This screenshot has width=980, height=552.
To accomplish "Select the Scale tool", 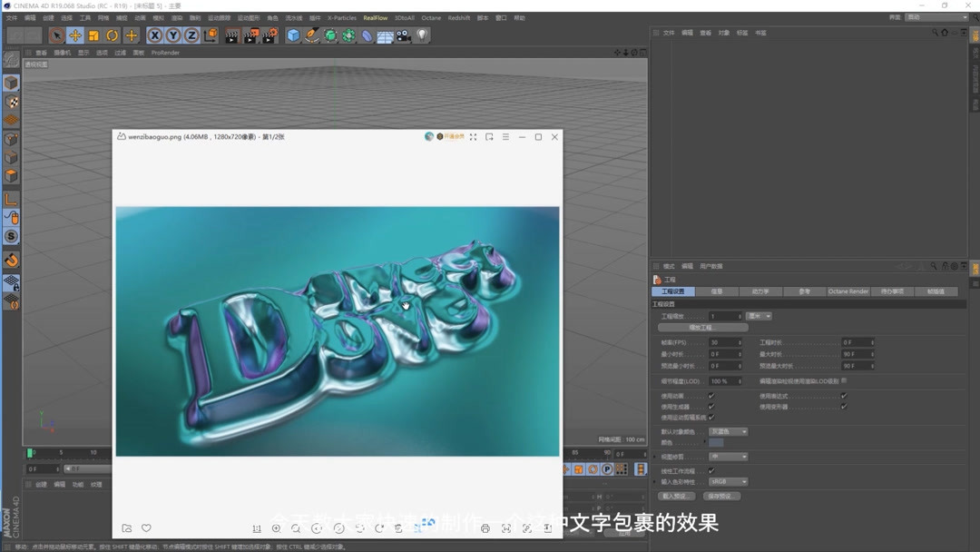I will point(91,35).
